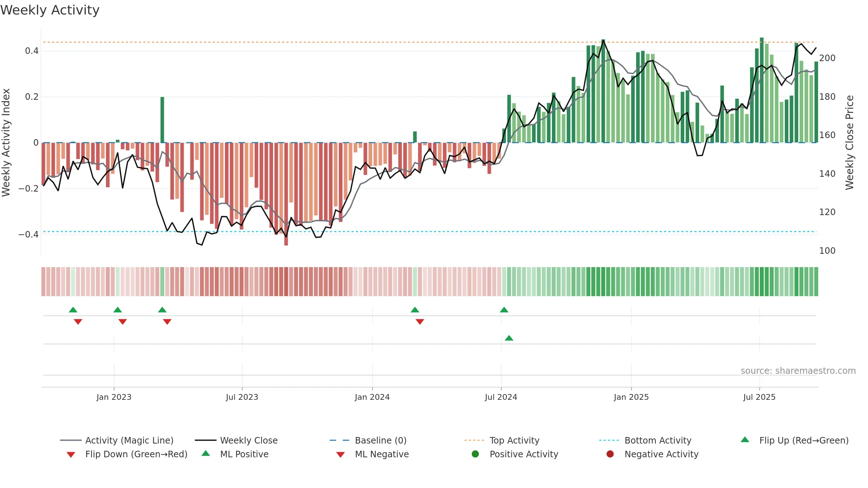Click the Weekly Close Price axis title
Image resolution: width=868 pixels, height=488 pixels.
(850, 142)
